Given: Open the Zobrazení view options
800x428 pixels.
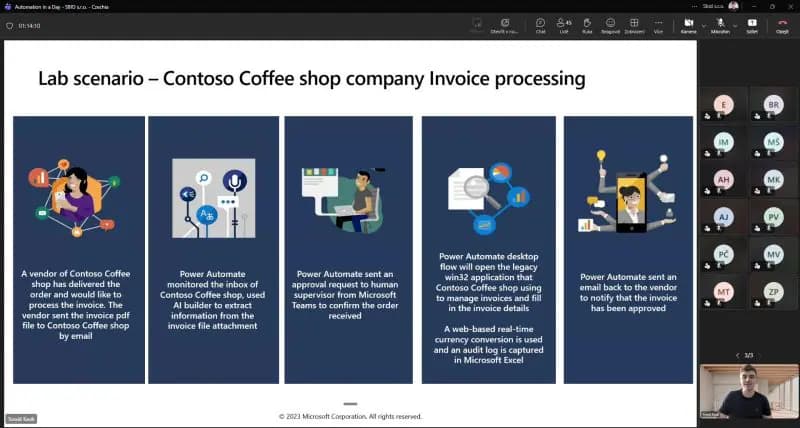Looking at the screenshot, I should (x=634, y=26).
